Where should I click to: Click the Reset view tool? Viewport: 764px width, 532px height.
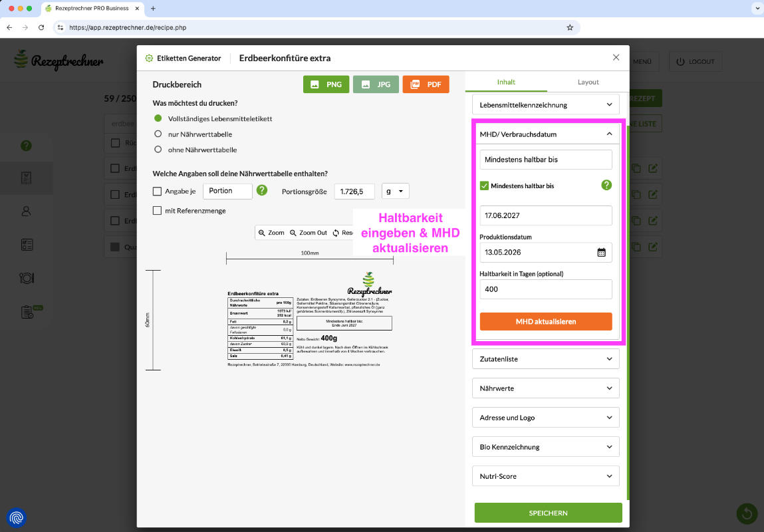[342, 233]
